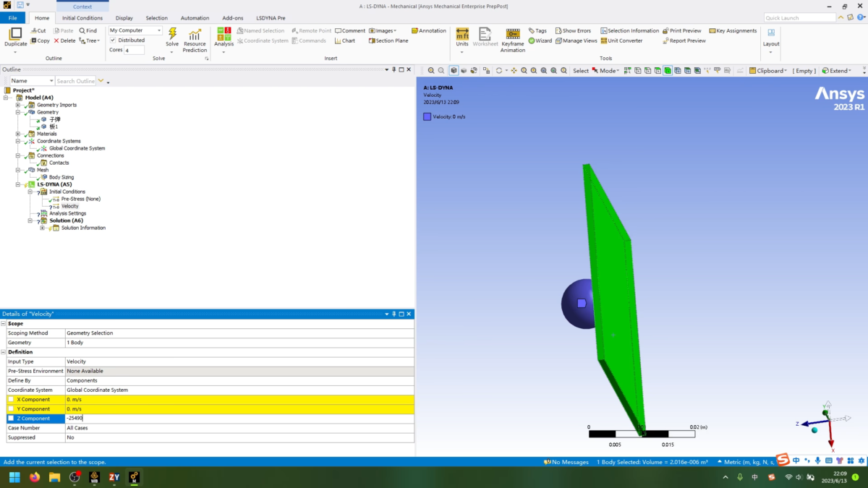This screenshot has height=488, width=868.
Task: Click the Velocity legend color swatch
Action: 427,116
